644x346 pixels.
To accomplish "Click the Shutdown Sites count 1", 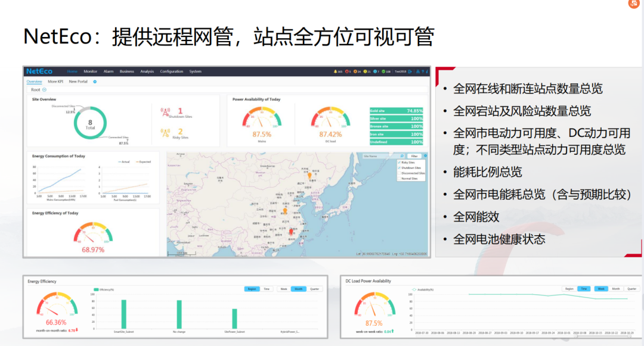I will tap(180, 111).
